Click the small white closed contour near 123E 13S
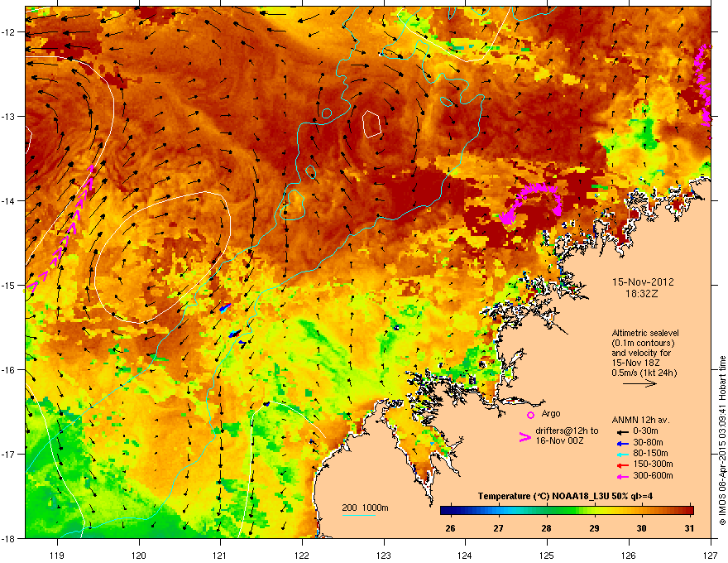728x563 pixels. [x=372, y=124]
